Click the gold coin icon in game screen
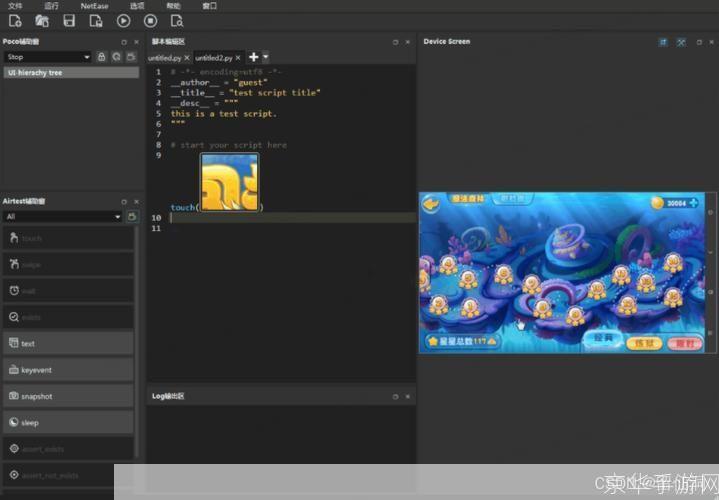Screen dimensions: 719x500 click(x=658, y=202)
